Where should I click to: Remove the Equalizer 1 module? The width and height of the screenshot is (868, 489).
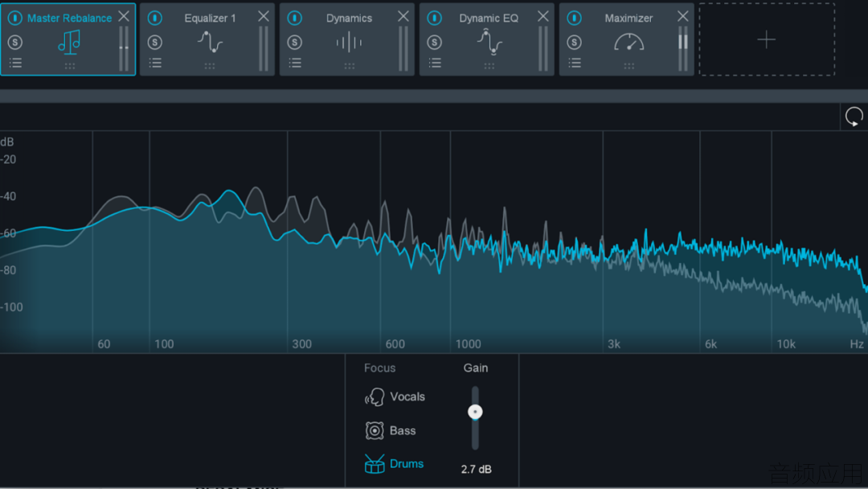264,17
